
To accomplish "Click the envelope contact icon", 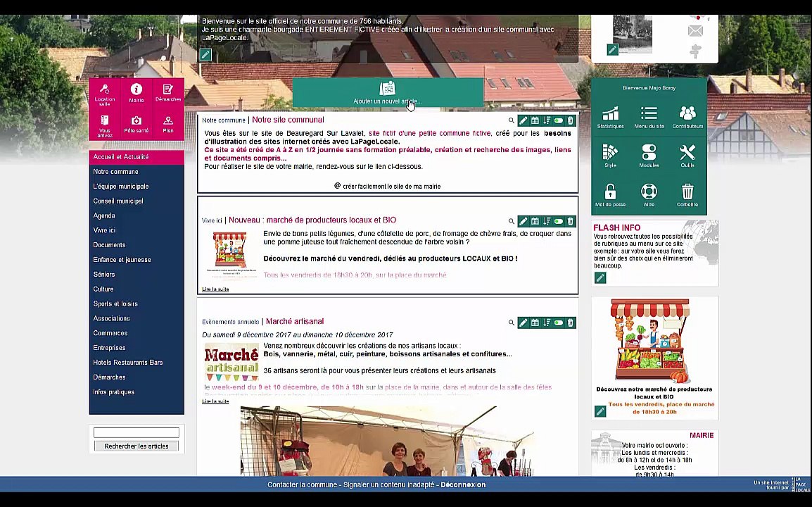I will tap(695, 31).
